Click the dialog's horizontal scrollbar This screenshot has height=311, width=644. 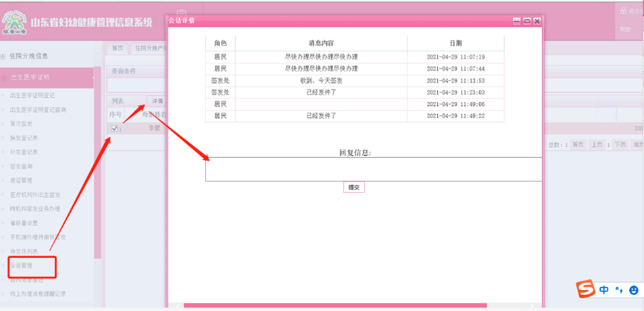tap(335, 306)
